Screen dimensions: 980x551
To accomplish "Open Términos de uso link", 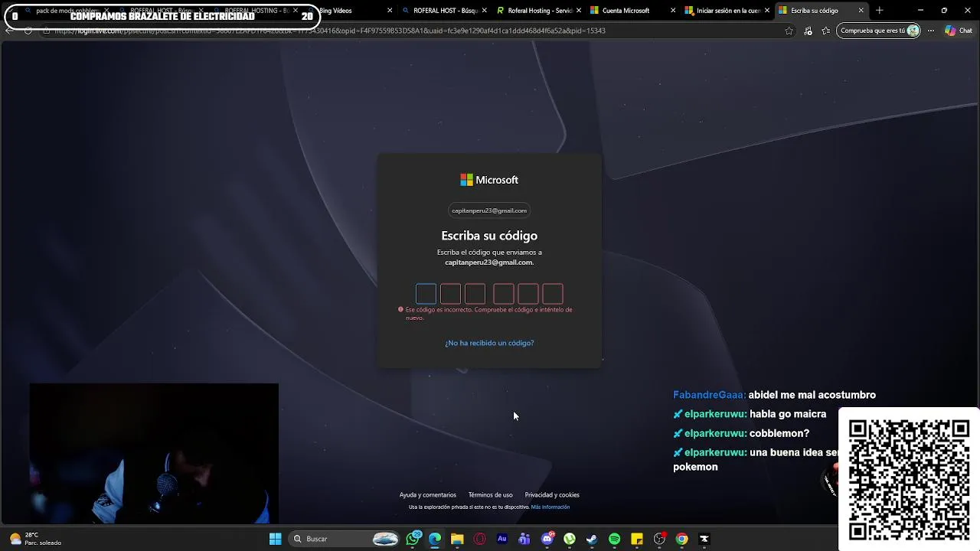I will [x=490, y=495].
